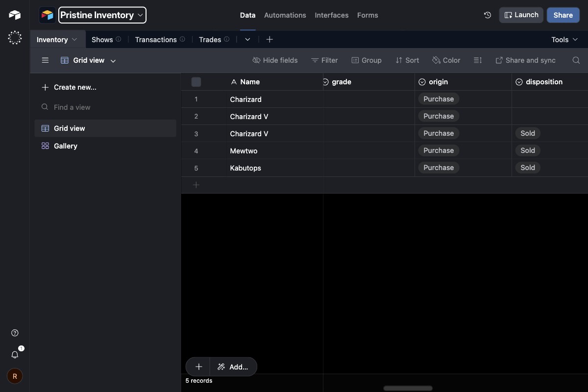Click the user account avatar
This screenshot has width=588, height=392.
15,376
